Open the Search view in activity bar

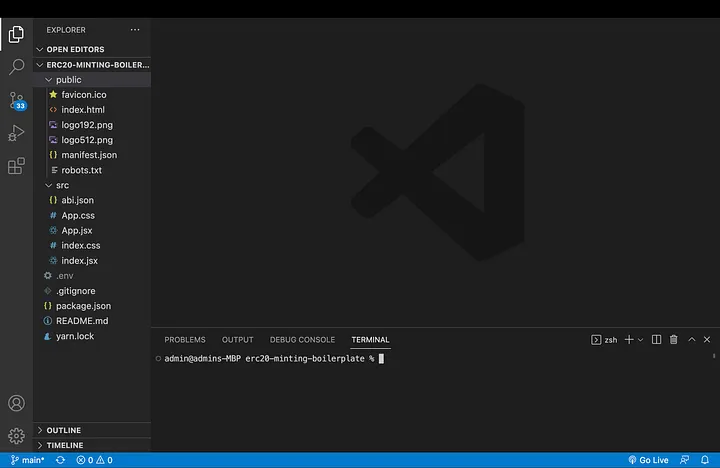pyautogui.click(x=16, y=67)
